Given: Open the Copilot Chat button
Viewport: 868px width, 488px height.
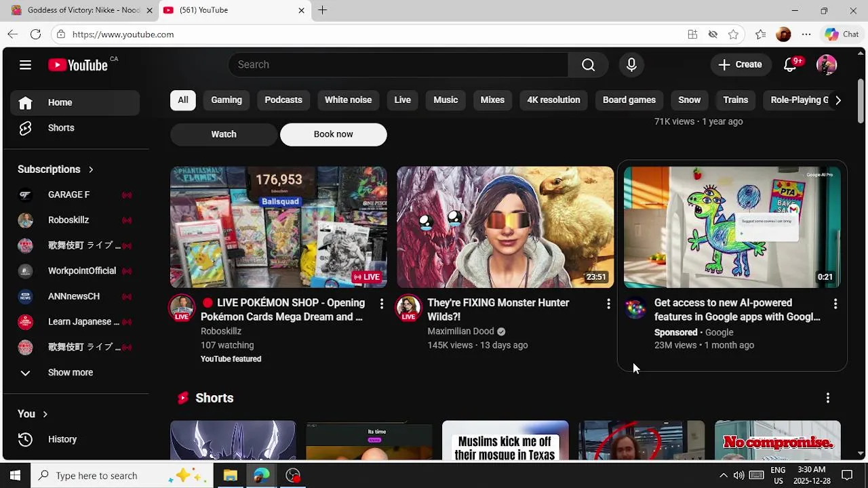Looking at the screenshot, I should 842,34.
